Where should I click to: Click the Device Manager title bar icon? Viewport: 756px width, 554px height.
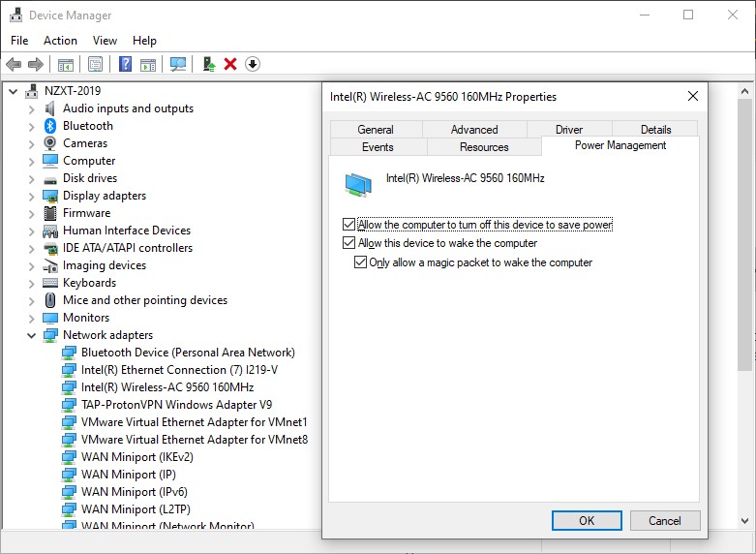(x=15, y=15)
